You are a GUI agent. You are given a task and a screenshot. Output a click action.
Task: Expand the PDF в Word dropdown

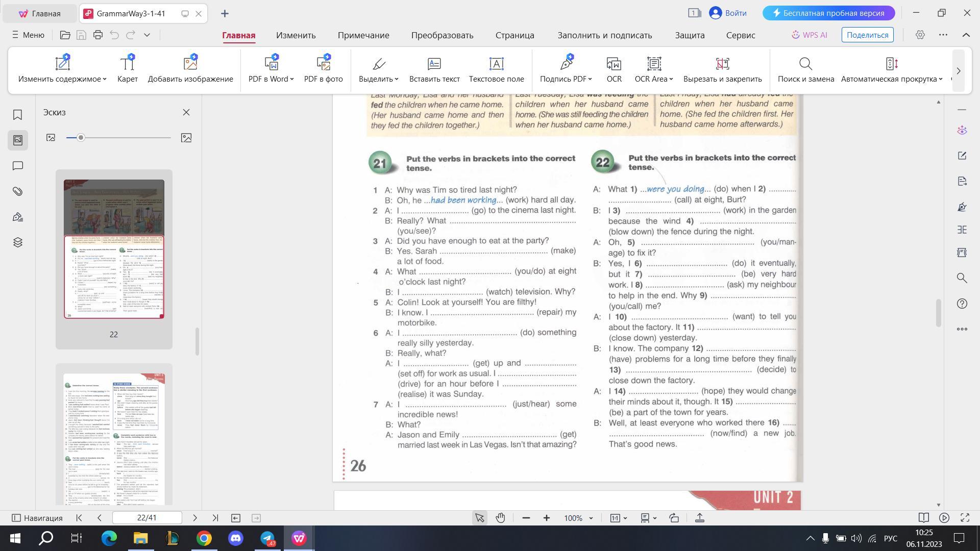click(x=292, y=79)
